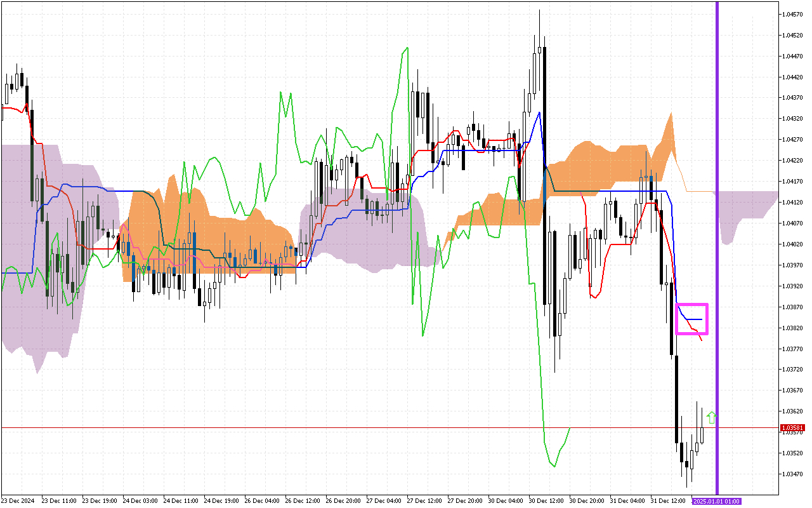Click the 30 Dec 04:00 time label
This screenshot has width=812, height=508.
pos(506,501)
